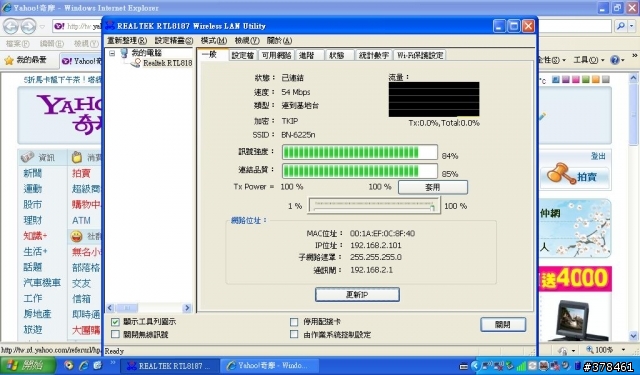Open the Windows 開始 Start button
Viewport: 640px width, 375px height.
[27, 365]
